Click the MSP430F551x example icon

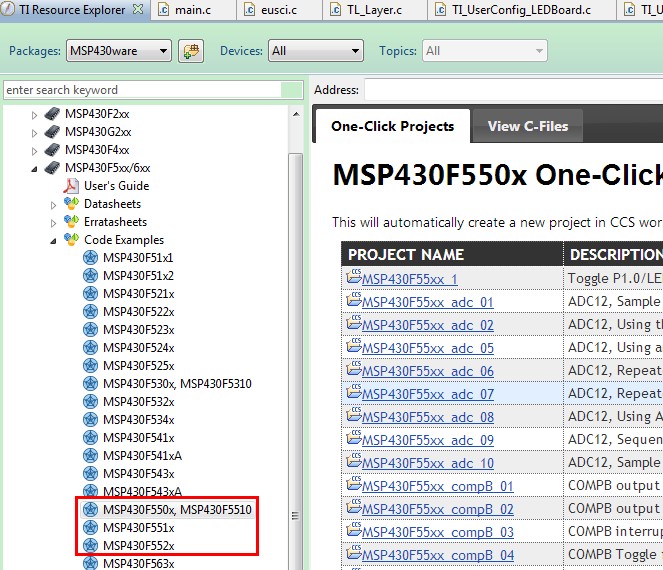click(90, 528)
